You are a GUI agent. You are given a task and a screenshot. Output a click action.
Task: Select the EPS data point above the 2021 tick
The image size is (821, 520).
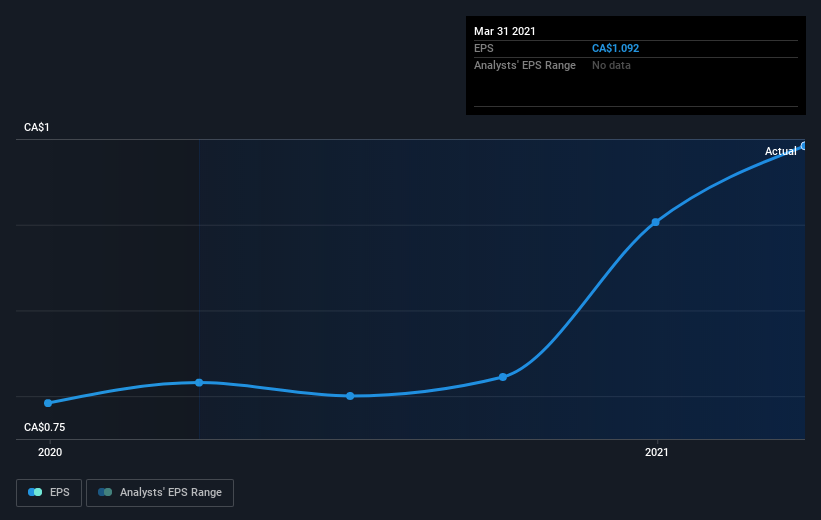(656, 222)
